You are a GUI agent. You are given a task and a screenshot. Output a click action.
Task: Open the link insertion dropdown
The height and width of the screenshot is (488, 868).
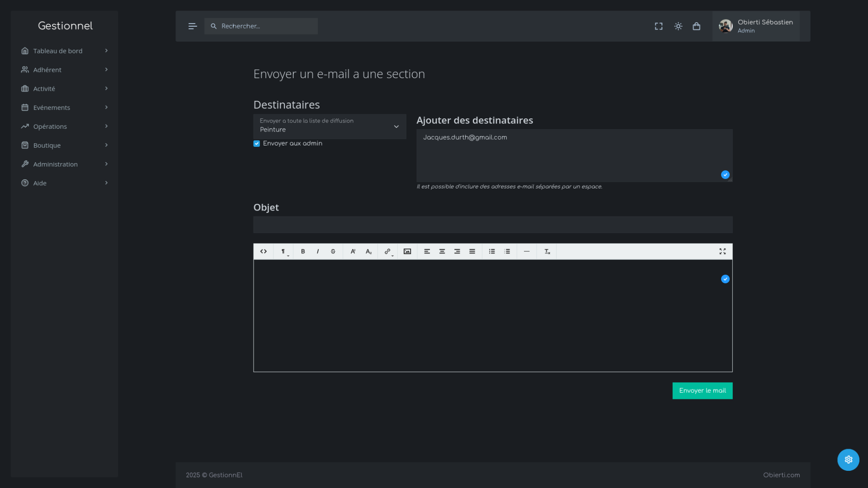(388, 252)
